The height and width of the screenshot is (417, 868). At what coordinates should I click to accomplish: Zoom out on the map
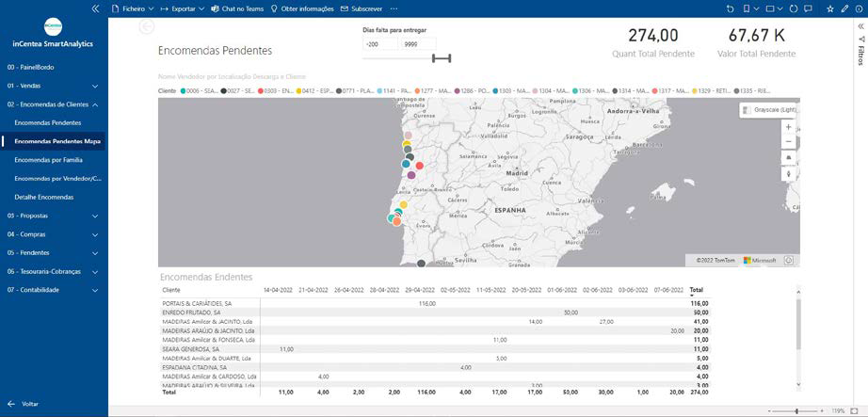tap(788, 142)
